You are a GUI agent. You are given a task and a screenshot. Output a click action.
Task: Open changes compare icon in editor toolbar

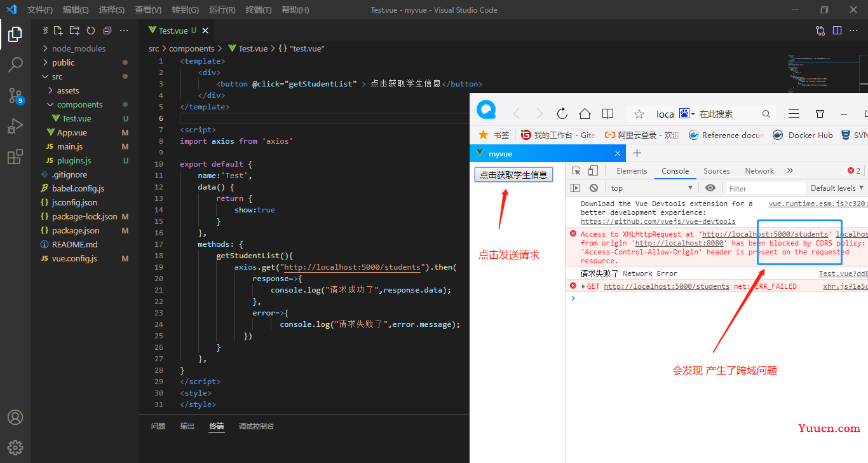pyautogui.click(x=820, y=31)
